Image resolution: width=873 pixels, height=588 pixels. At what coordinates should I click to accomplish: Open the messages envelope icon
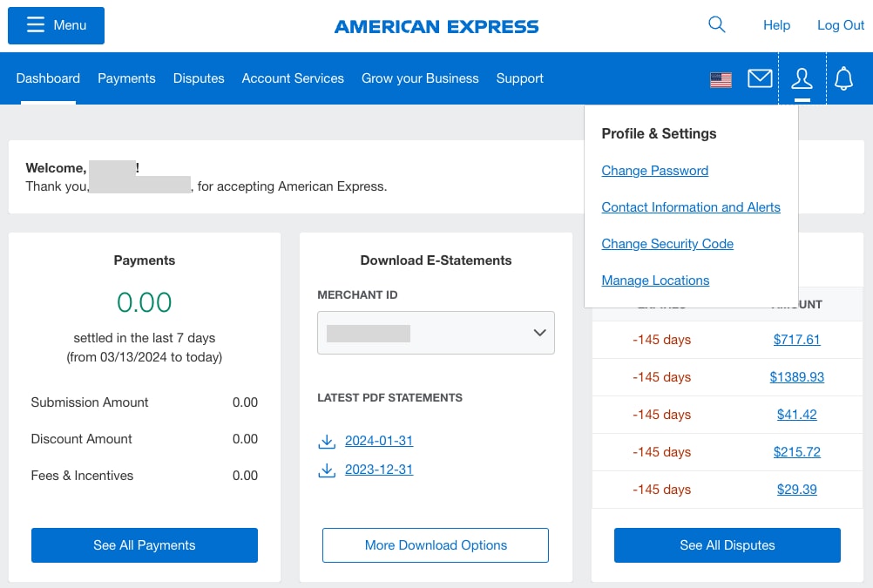(759, 78)
